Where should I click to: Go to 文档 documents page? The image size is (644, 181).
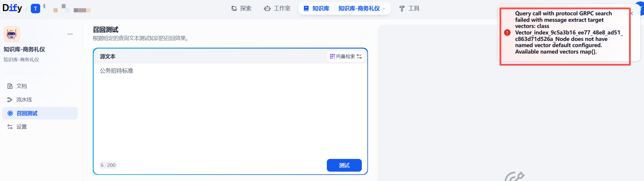[40, 86]
